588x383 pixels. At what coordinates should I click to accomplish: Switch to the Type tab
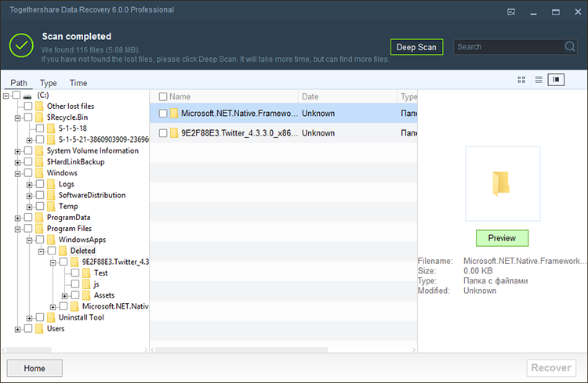coord(49,83)
